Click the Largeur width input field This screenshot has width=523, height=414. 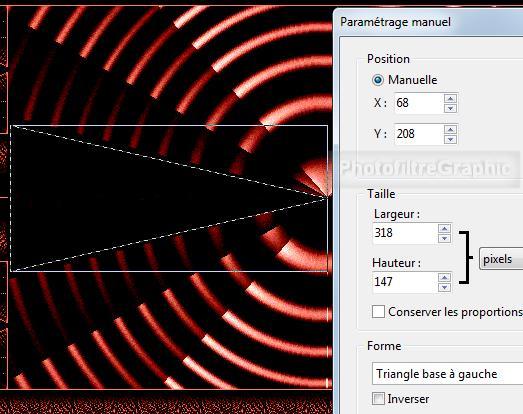tap(405, 233)
